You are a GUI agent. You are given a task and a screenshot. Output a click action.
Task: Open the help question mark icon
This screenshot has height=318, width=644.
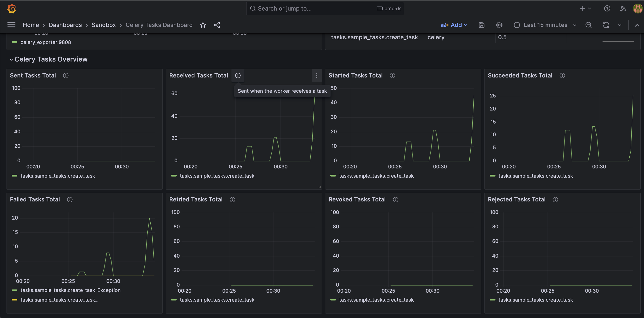pos(607,9)
